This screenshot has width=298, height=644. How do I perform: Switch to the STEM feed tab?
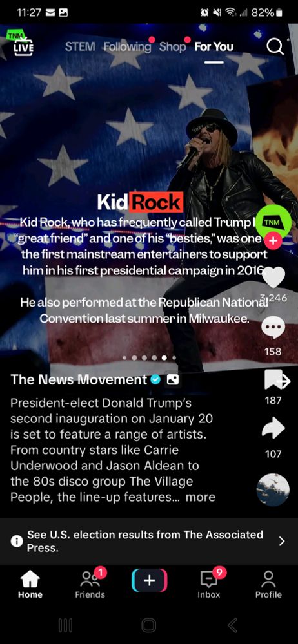[x=80, y=47]
